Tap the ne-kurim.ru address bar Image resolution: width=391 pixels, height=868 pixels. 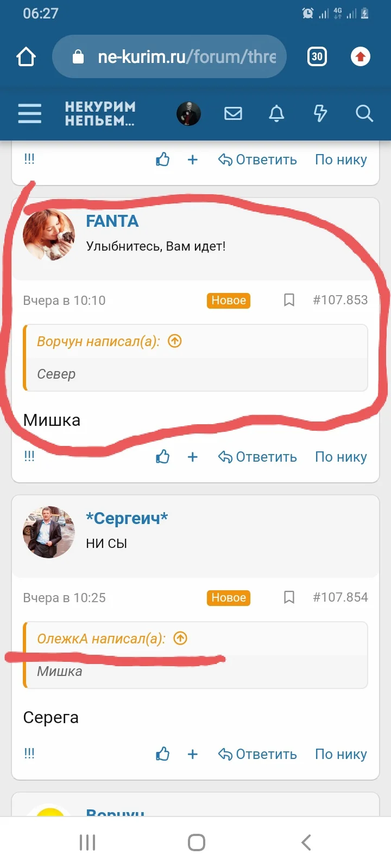(x=169, y=56)
